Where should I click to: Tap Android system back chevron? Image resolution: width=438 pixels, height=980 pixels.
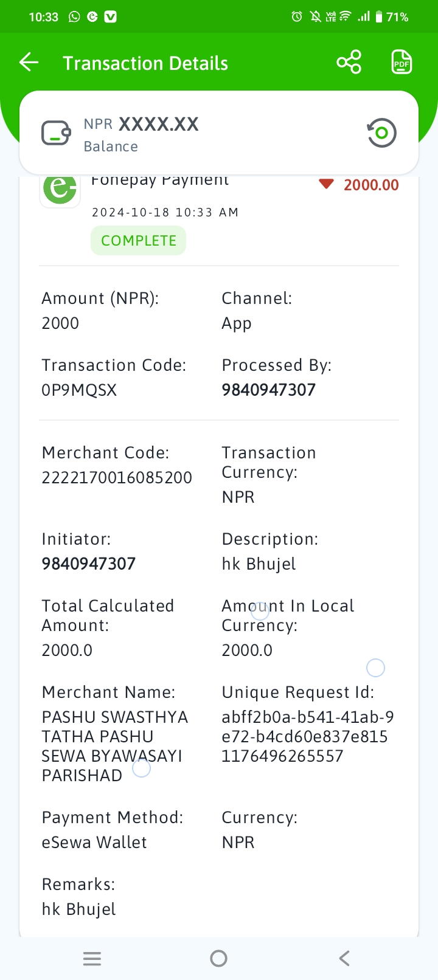344,959
